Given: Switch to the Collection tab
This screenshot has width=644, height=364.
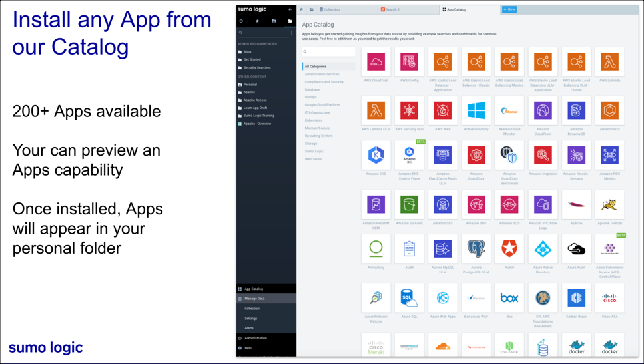Looking at the screenshot, I should point(332,10).
